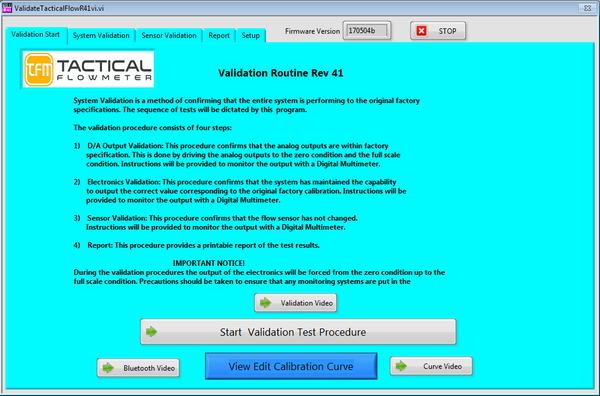Play the Curve Video
Image resolution: width=600 pixels, height=396 pixels.
pos(431,366)
